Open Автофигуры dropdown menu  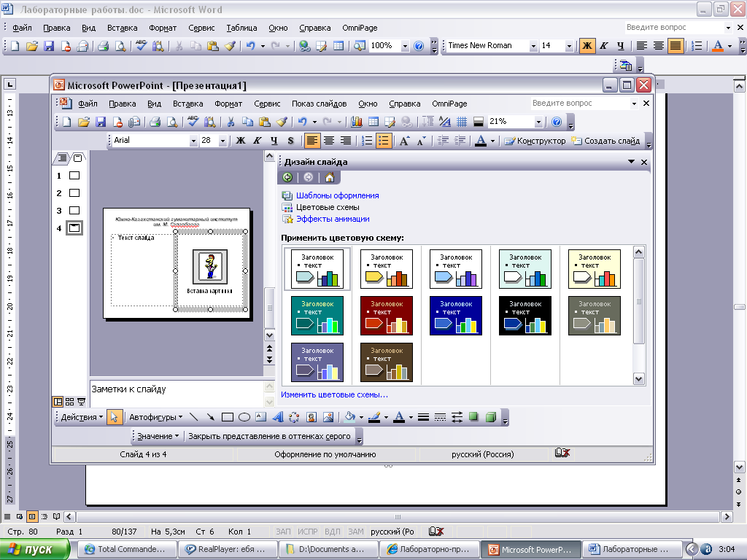(155, 417)
